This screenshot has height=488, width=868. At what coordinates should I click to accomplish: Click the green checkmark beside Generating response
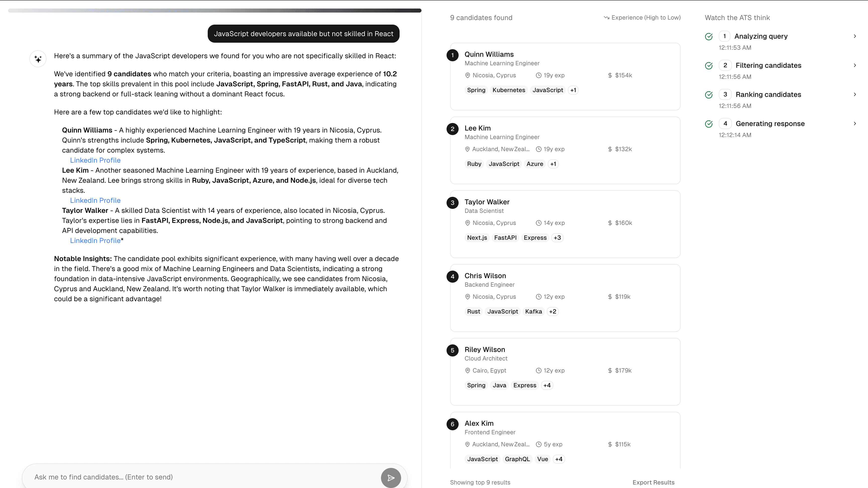(709, 124)
